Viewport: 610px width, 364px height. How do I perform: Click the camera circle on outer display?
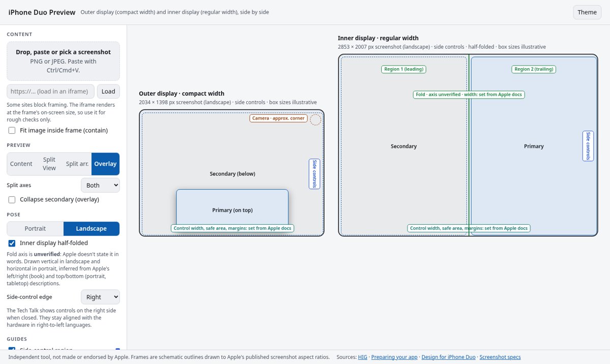click(316, 120)
